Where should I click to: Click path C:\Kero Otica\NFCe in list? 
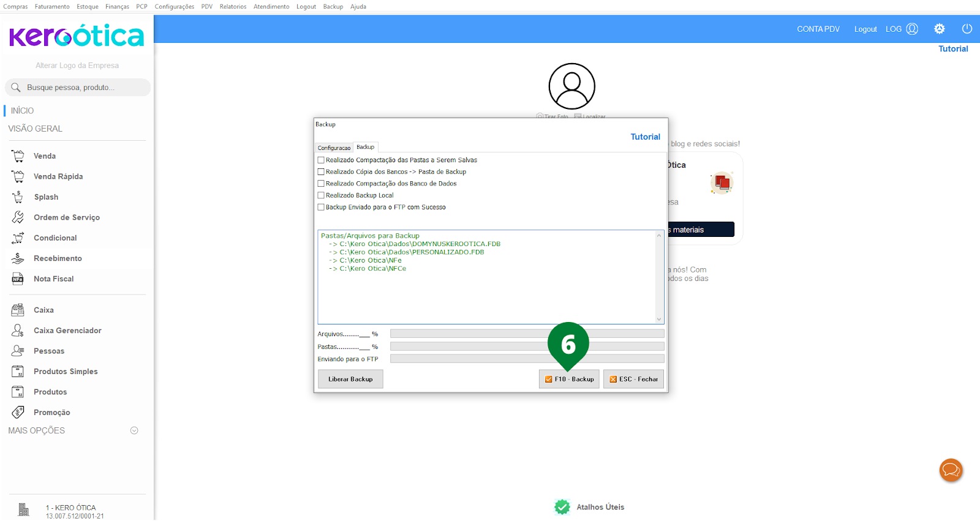[372, 269]
